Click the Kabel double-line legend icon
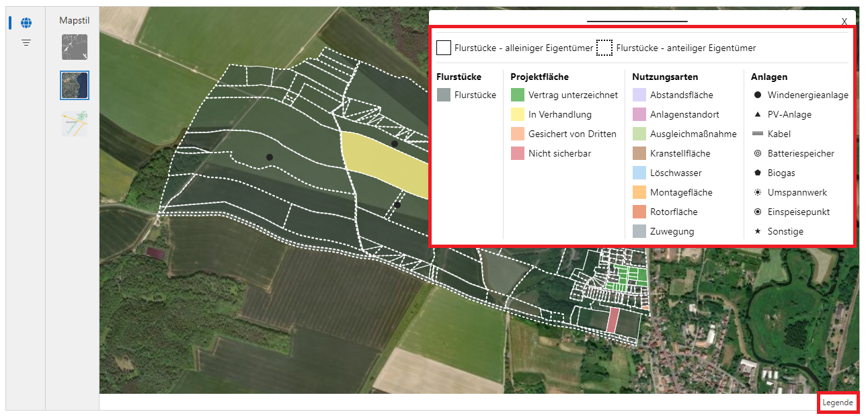Screen dimensions: 868x420 coord(758,134)
